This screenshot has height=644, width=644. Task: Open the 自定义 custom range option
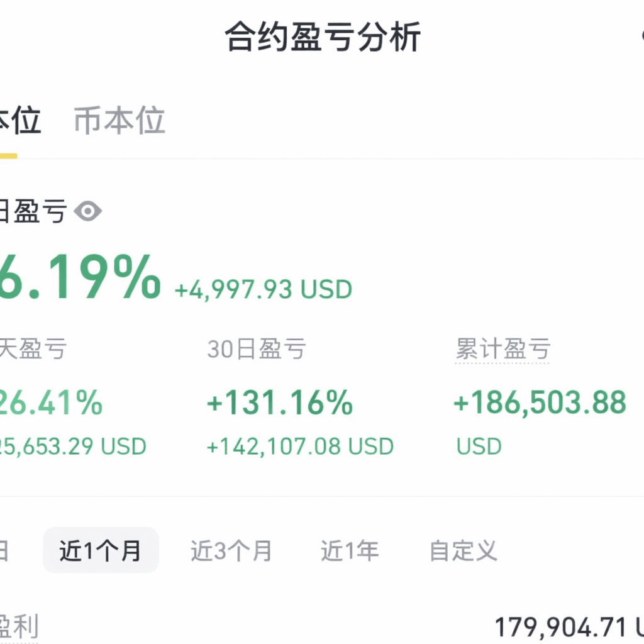point(464,551)
